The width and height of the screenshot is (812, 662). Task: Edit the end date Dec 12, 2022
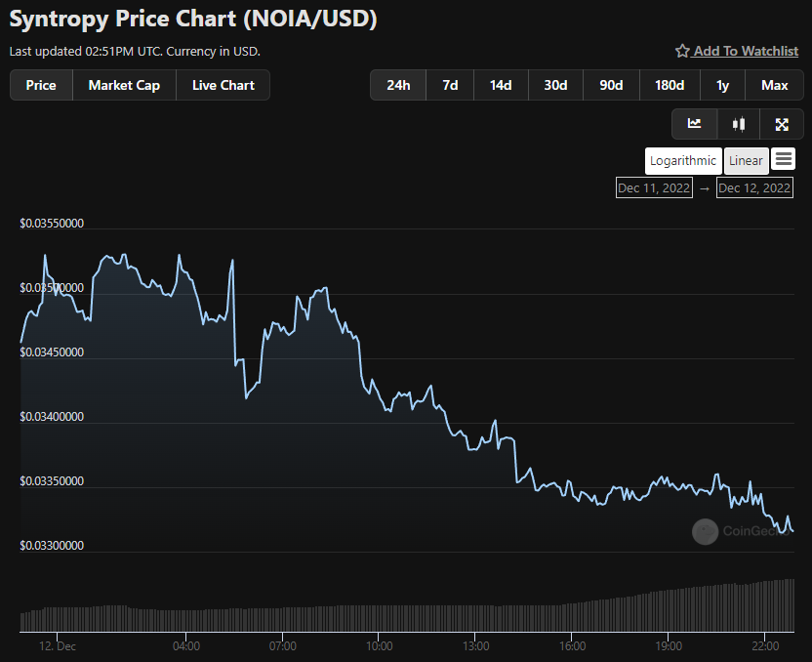[x=754, y=187]
